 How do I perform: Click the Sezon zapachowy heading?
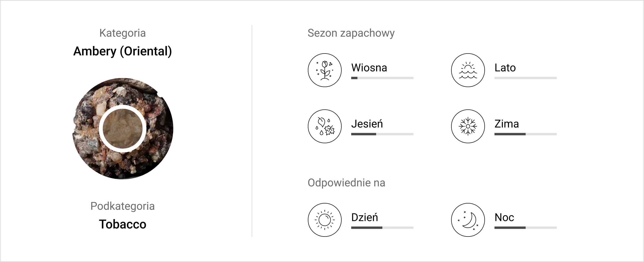(351, 33)
